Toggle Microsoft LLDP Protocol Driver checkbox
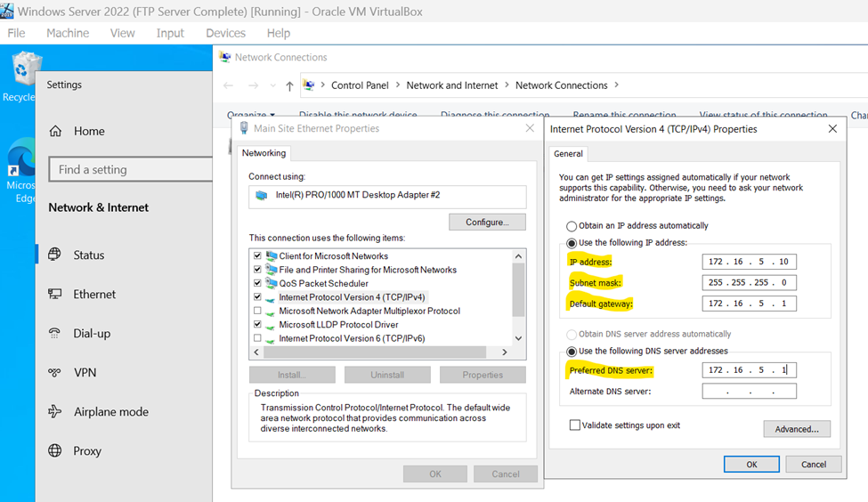Viewport: 868px width, 502px height. 257,324
